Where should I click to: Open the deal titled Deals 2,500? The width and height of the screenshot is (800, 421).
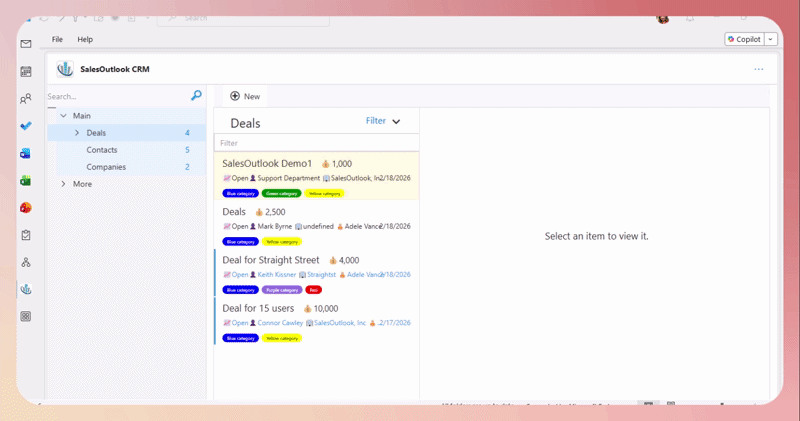pyautogui.click(x=316, y=225)
